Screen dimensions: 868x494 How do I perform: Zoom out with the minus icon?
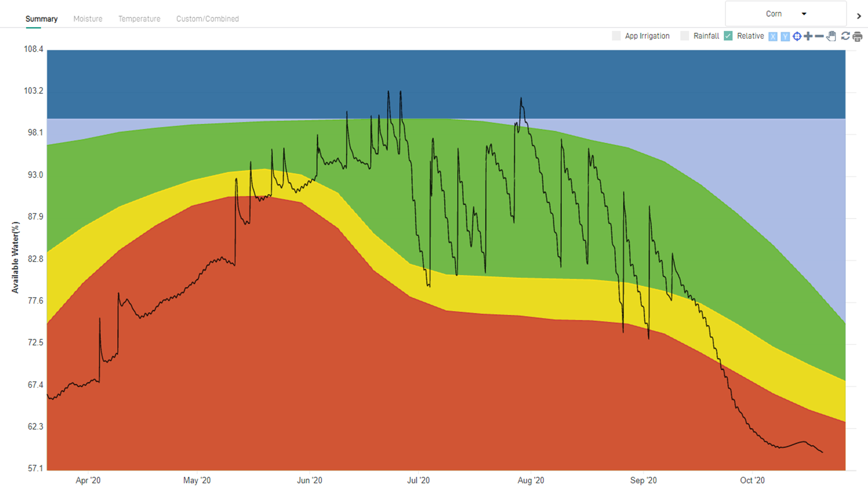820,36
